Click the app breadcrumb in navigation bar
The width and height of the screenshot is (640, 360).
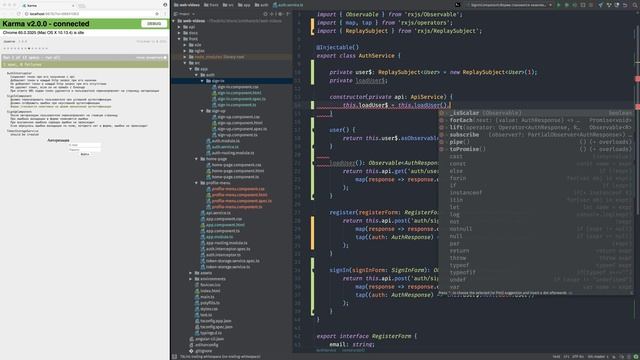244,5
